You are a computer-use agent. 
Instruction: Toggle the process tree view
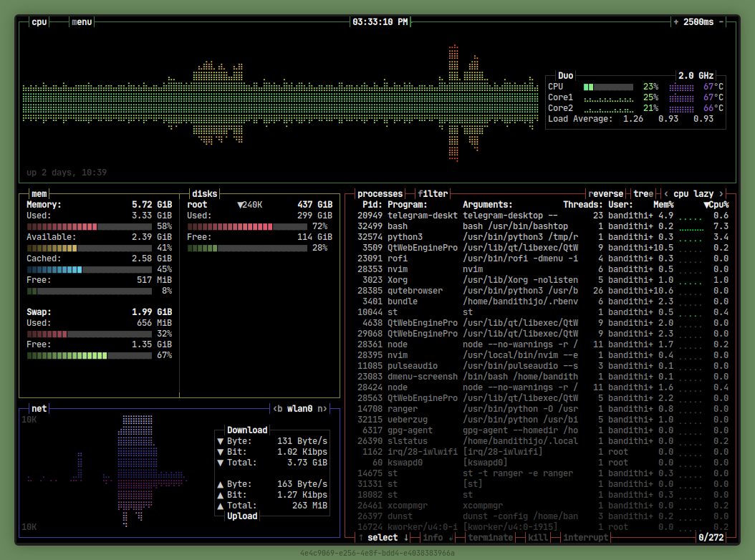pyautogui.click(x=643, y=194)
